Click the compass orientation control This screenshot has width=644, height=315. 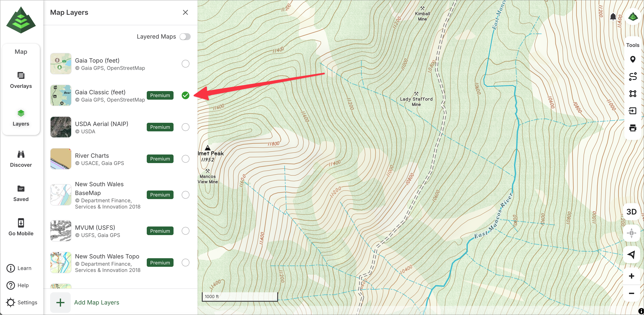631,233
